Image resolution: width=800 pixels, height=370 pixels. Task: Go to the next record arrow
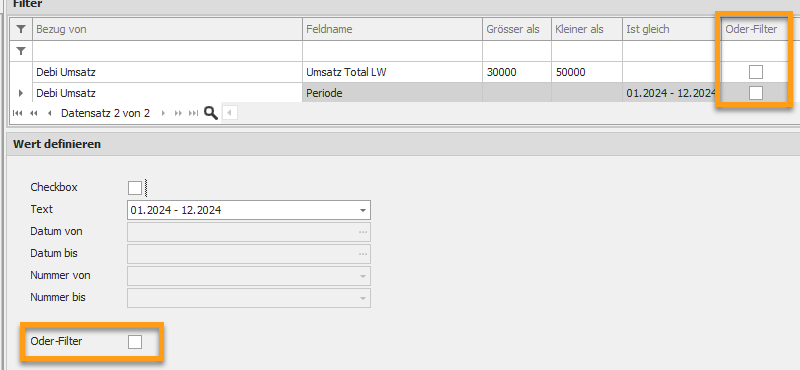pyautogui.click(x=163, y=113)
